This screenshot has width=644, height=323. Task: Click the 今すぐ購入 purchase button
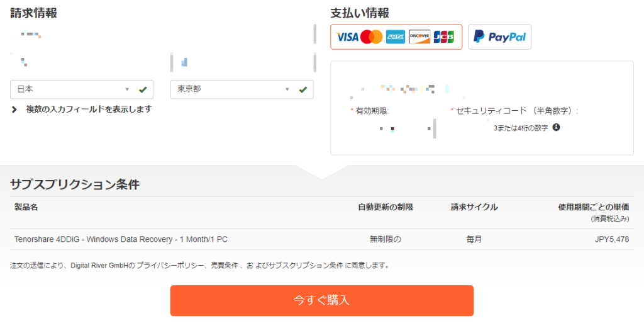(322, 301)
